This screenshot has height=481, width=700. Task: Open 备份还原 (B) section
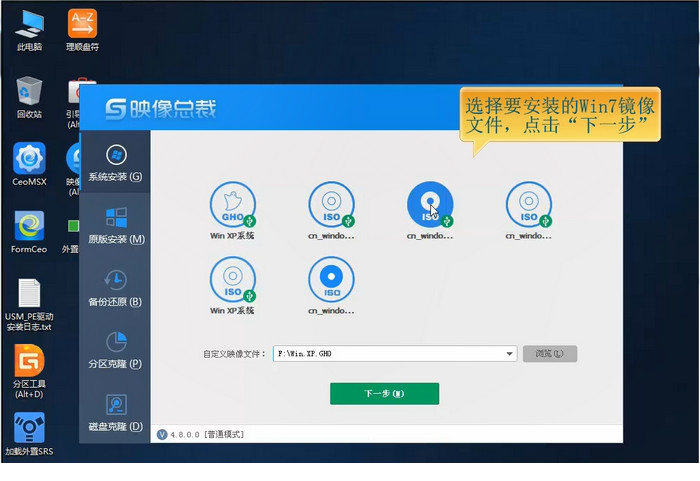pyautogui.click(x=116, y=288)
